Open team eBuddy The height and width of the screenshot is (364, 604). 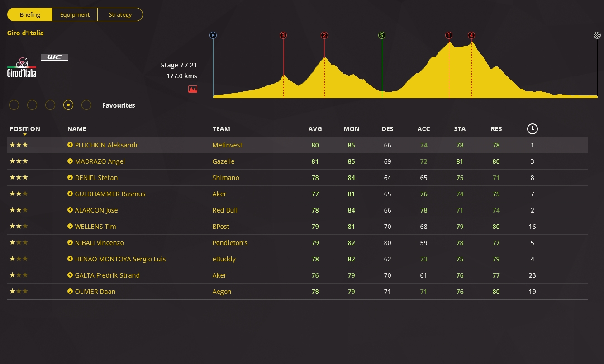(x=224, y=259)
